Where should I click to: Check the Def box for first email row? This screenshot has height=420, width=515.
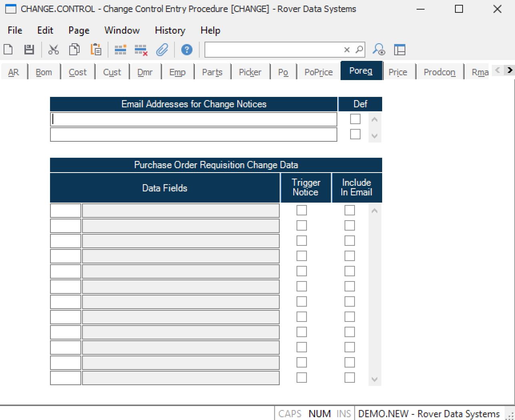tap(355, 119)
